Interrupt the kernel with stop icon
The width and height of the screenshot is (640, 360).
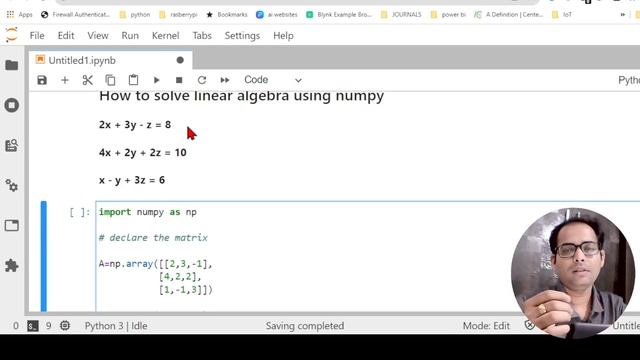179,80
